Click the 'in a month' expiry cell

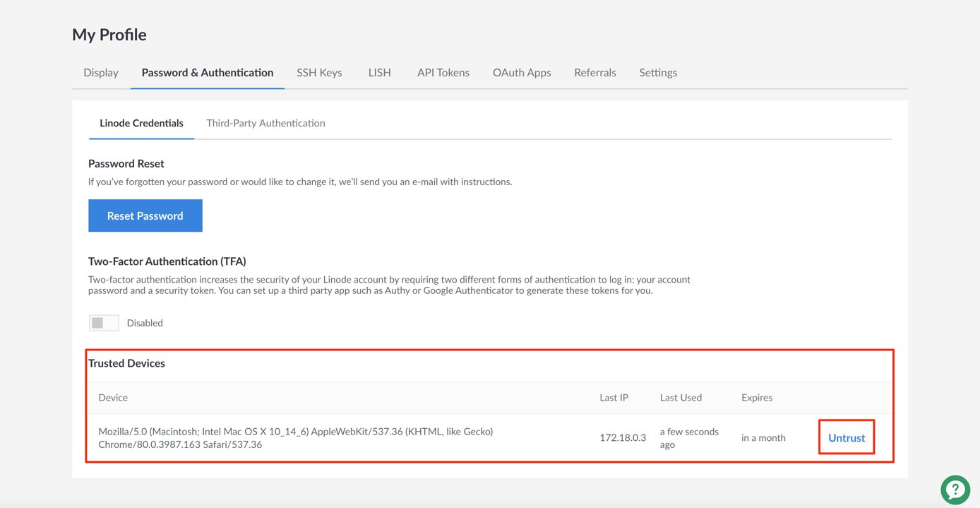point(763,438)
